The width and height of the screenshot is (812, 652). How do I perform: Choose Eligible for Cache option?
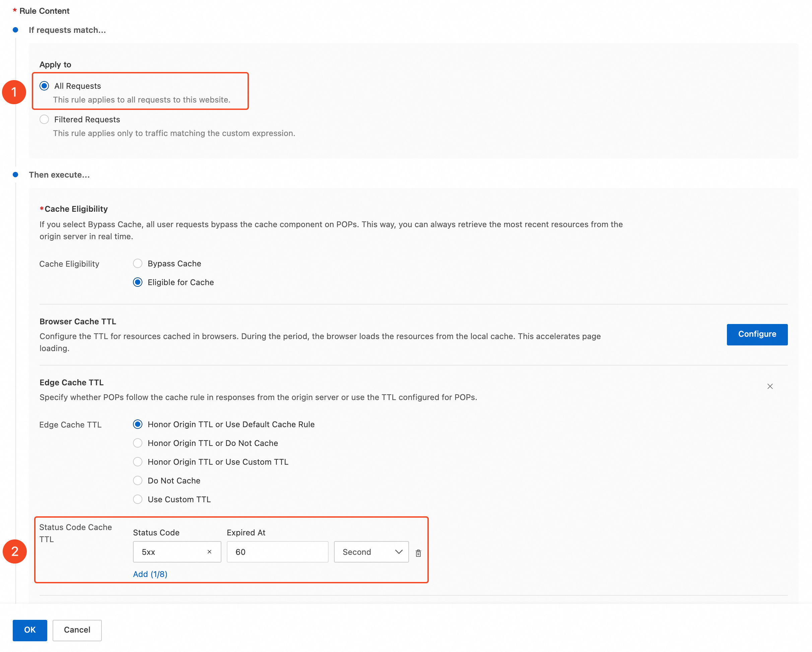tap(138, 282)
